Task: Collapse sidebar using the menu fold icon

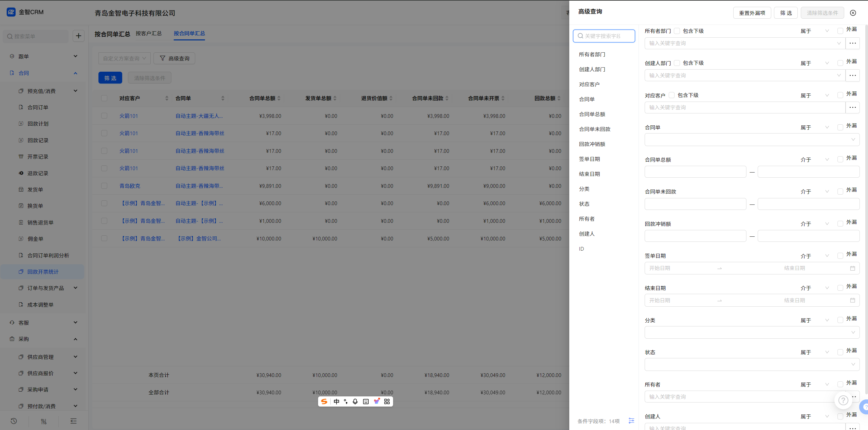Action: coord(73,421)
